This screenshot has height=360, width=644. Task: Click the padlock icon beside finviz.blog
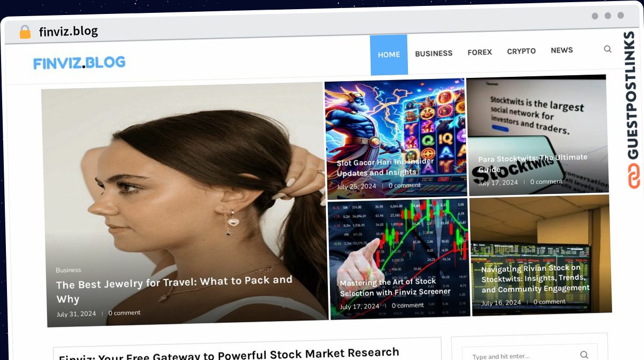25,32
